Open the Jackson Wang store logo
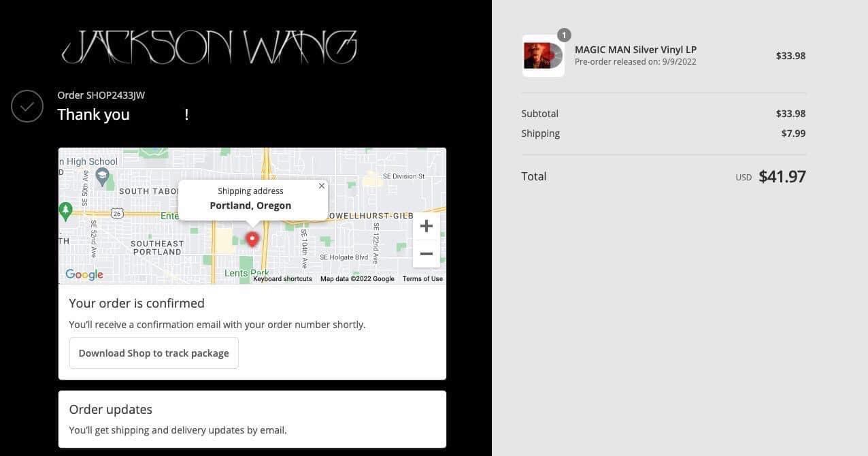This screenshot has height=456, width=868. pos(209,48)
